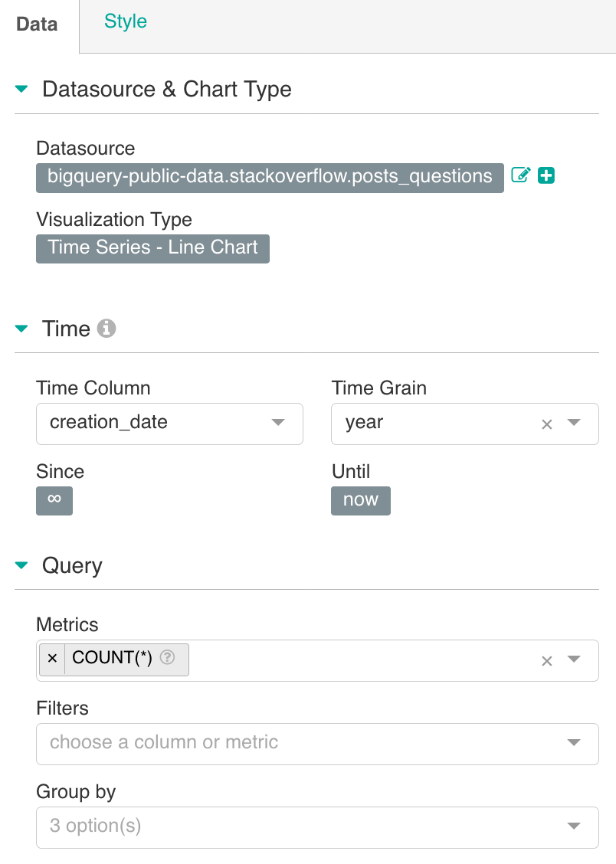This screenshot has height=864, width=616.
Task: Clear the Time Grain year selection
Action: 547,424
